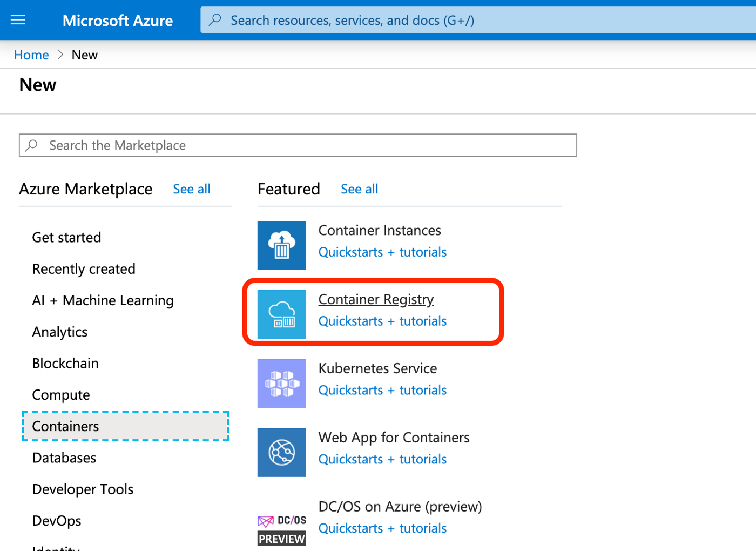Open Quickstarts + tutorials for Kubernetes Service
This screenshot has width=756, height=551.
[382, 391]
